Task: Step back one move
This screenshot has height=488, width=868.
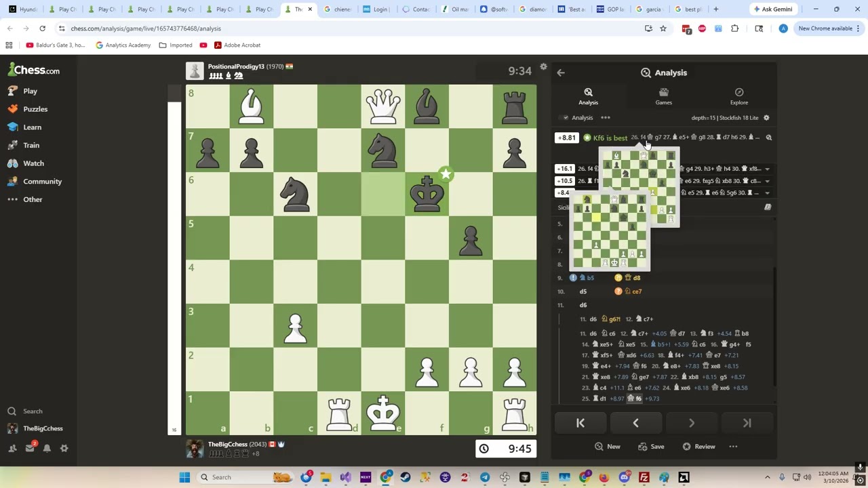Action: coord(635,423)
